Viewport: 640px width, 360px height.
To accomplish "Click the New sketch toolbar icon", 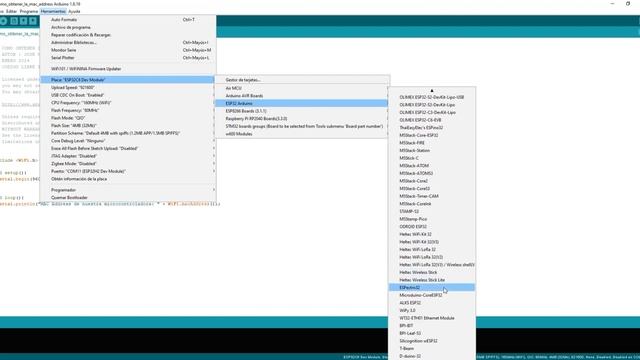I will point(14,21).
